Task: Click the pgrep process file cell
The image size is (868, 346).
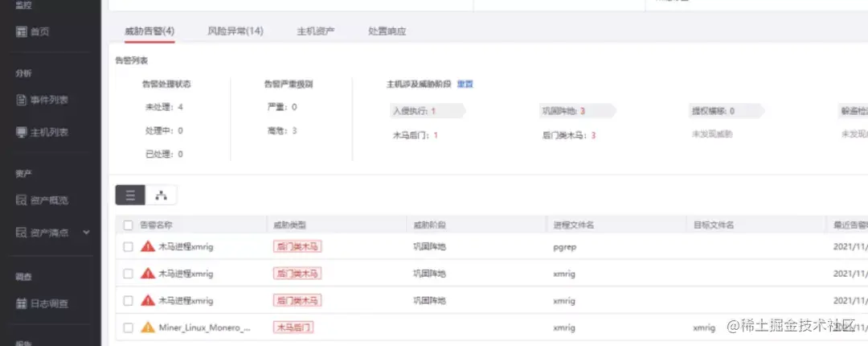Action: (565, 247)
